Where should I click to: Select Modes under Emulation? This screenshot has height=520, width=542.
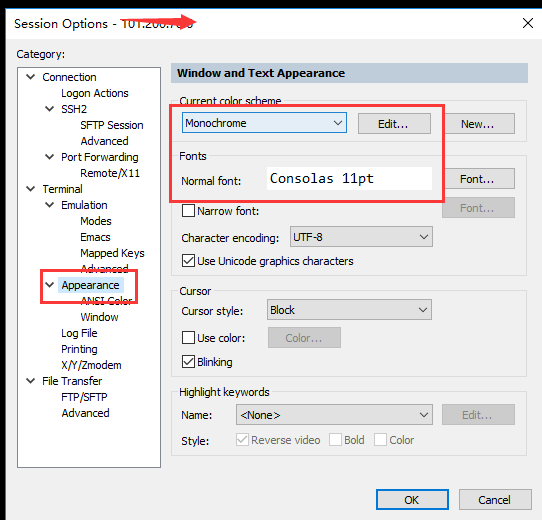(96, 221)
